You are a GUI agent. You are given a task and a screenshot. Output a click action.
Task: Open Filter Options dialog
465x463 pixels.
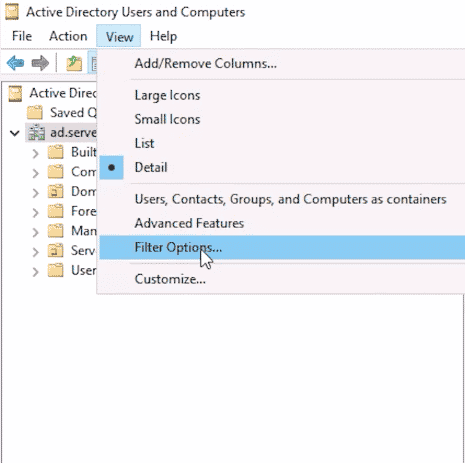tap(282, 247)
